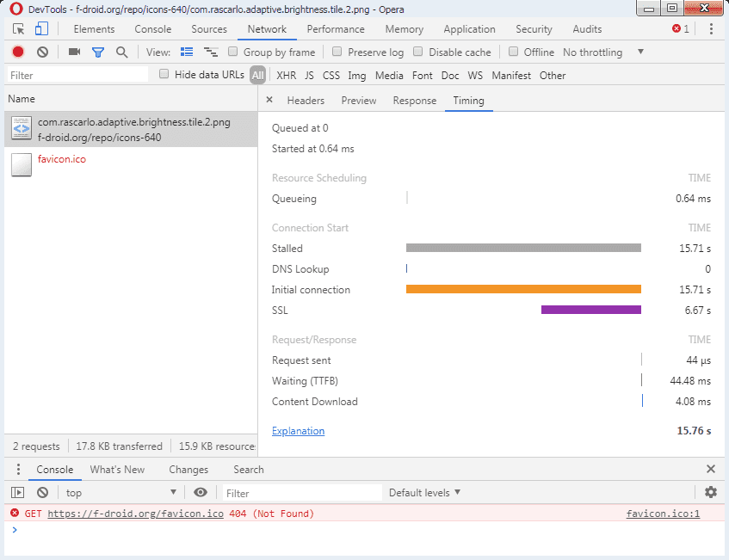Toggle the network filter funnel icon
The width and height of the screenshot is (729, 560).
97,52
